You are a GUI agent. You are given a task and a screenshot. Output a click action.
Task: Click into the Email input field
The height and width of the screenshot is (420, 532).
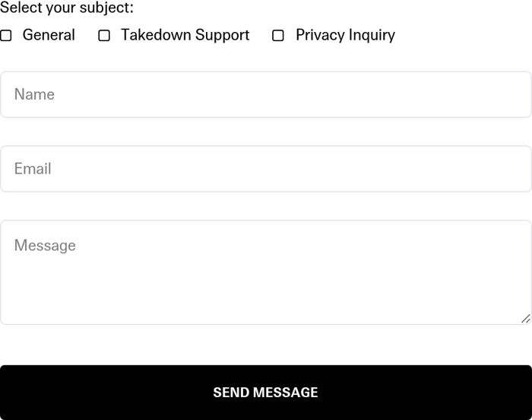point(266,169)
